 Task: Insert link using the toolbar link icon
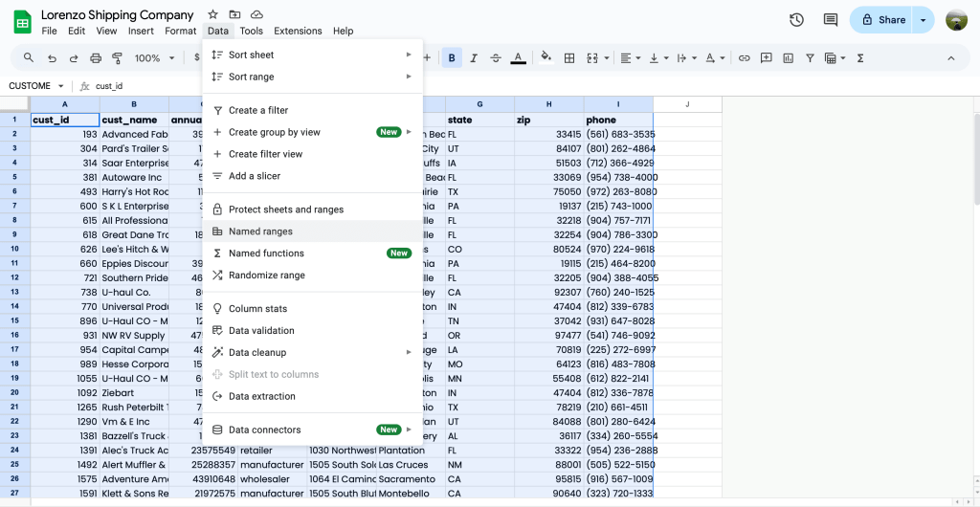(744, 58)
